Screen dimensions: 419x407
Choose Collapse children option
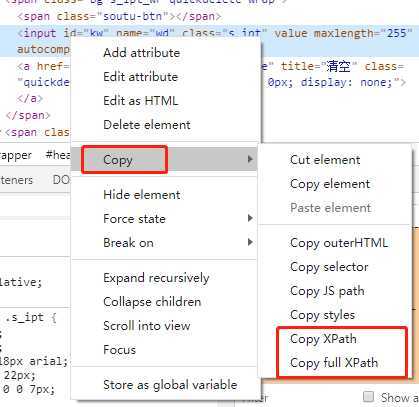(x=152, y=302)
